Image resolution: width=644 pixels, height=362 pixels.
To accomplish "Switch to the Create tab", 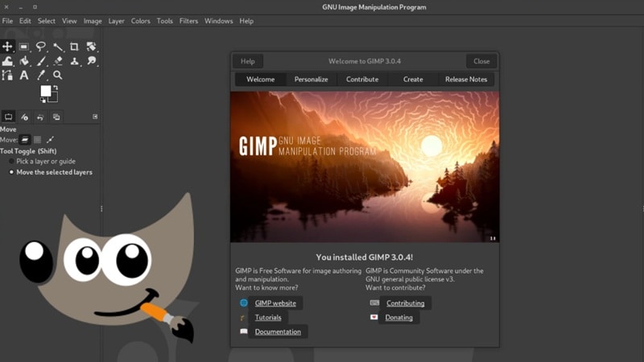I will tap(413, 79).
